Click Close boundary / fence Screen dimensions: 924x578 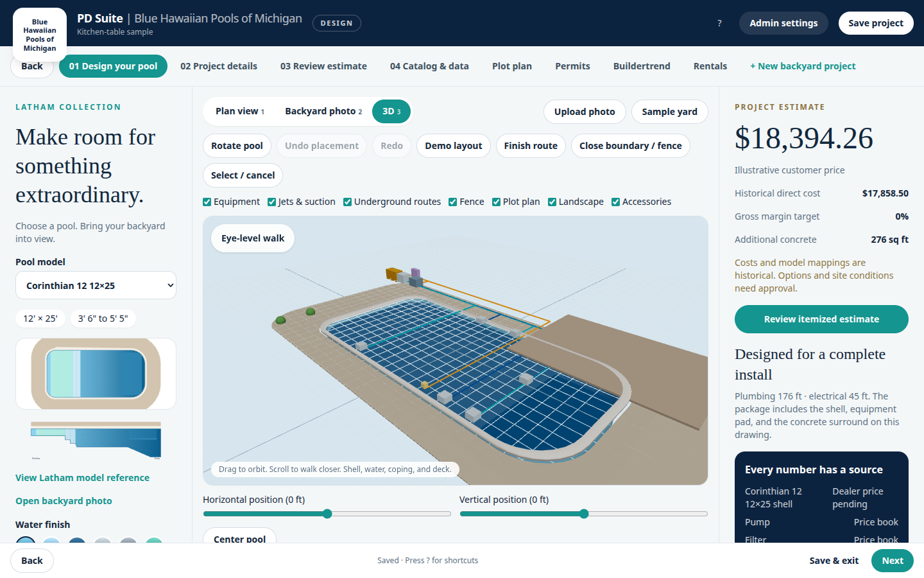pos(631,146)
